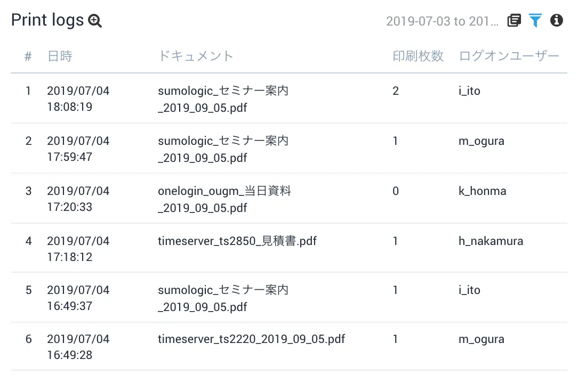This screenshot has height=392, width=578.
Task: Click row number 4
Action: tap(28, 241)
